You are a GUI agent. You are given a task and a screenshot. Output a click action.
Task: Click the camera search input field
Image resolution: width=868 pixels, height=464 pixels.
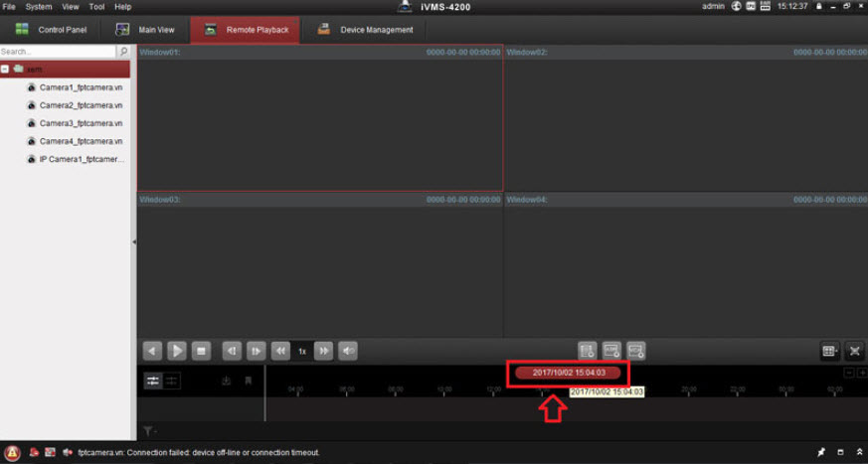[58, 51]
